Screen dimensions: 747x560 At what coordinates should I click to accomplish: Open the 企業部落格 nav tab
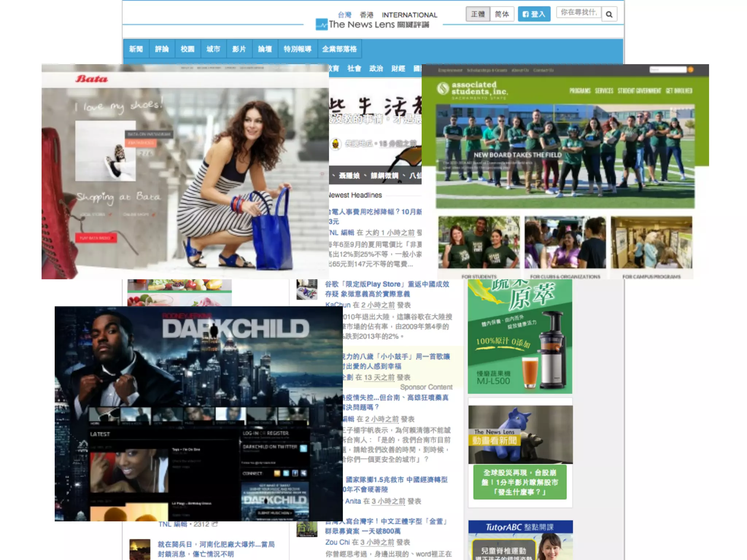pos(339,49)
